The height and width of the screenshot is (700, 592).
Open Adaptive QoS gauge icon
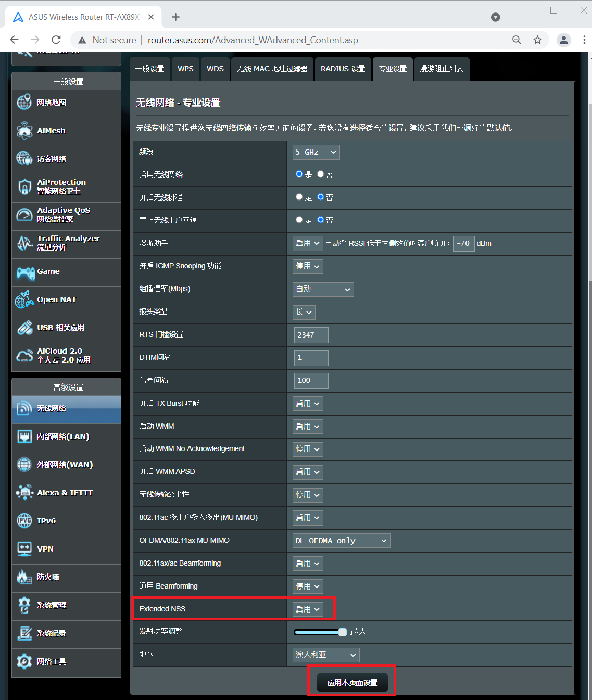click(x=24, y=215)
